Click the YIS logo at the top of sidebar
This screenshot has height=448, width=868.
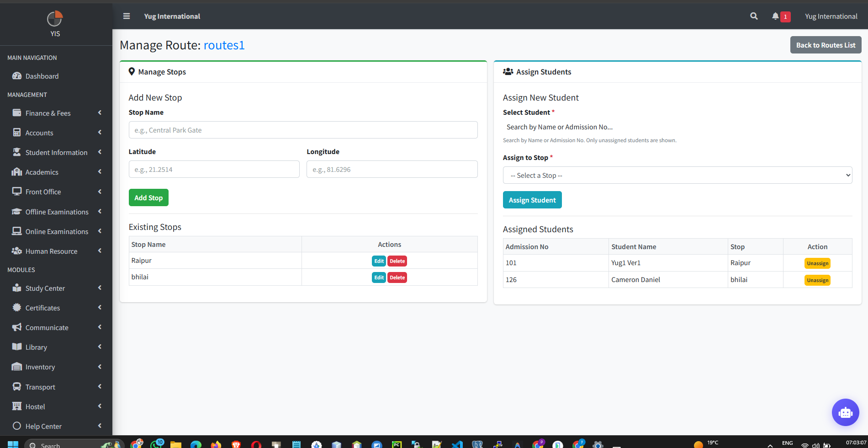pyautogui.click(x=55, y=19)
